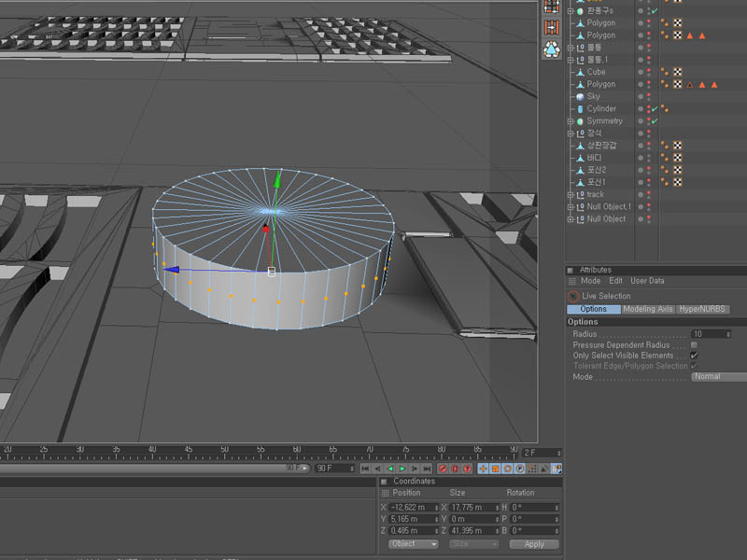The height and width of the screenshot is (560, 747).
Task: Uncheck Only Select Visible Elements
Action: pos(694,356)
